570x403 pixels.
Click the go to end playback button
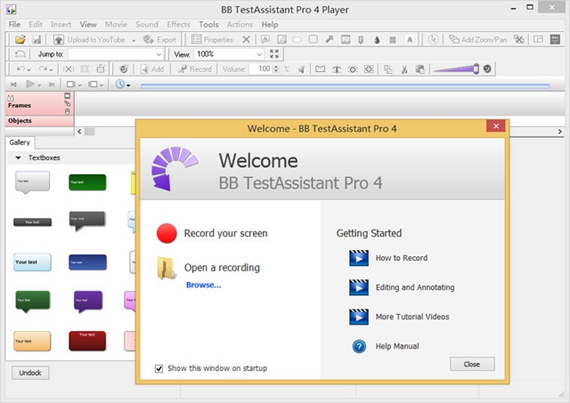click(x=52, y=84)
